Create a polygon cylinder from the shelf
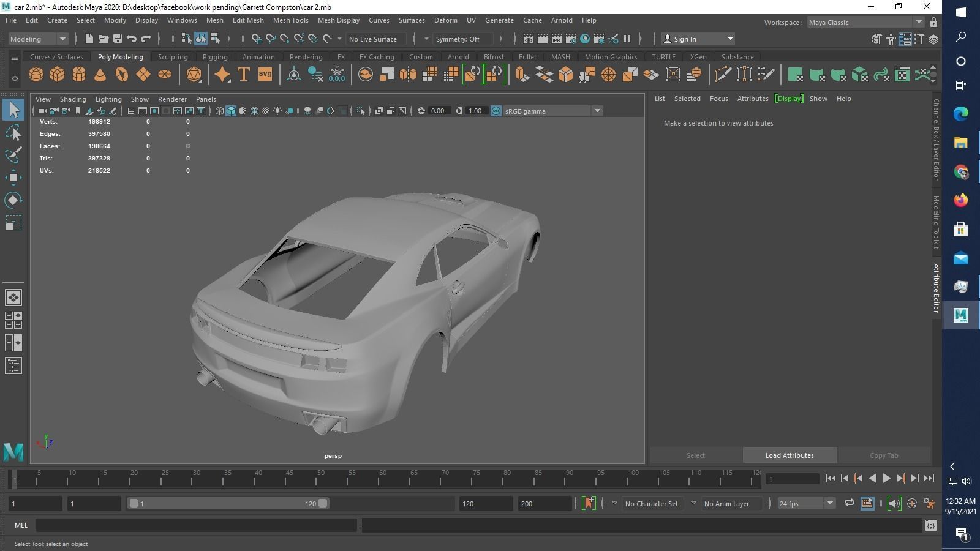Image resolution: width=980 pixels, height=551 pixels. [x=79, y=74]
